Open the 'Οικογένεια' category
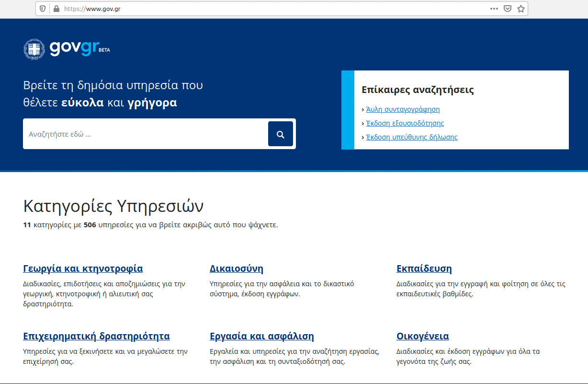Viewport: 588px width, 384px height. [422, 336]
